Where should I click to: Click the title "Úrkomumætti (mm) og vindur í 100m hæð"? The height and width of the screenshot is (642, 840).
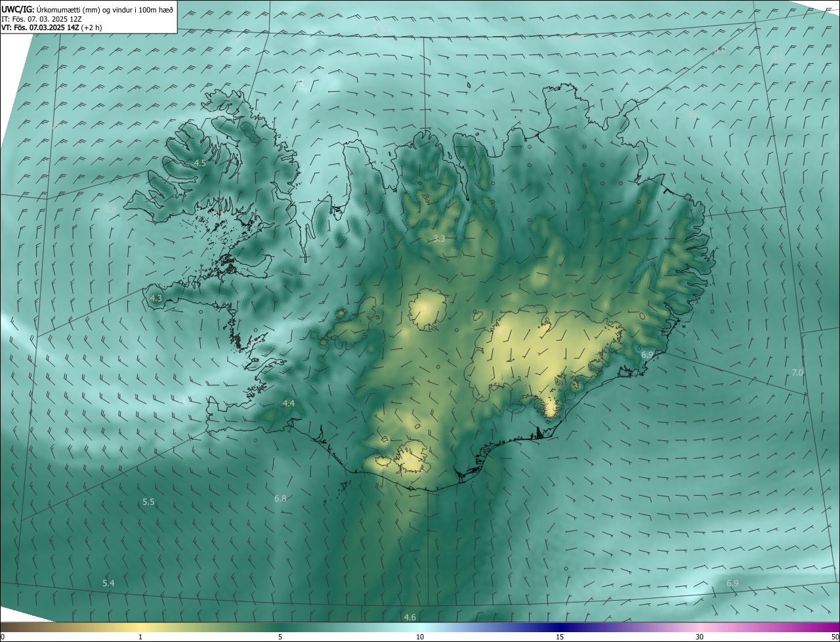click(105, 10)
